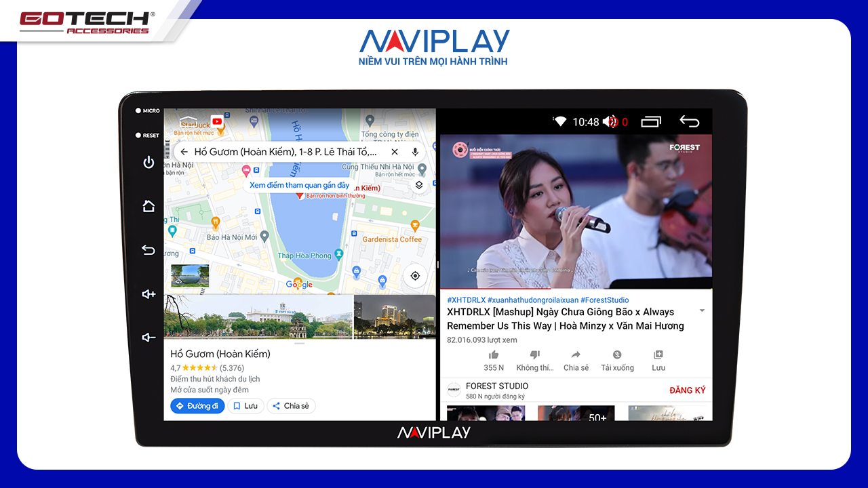Tap the Tháp Hòa Phong map label
Image resolution: width=868 pixels, height=488 pixels.
[304, 256]
